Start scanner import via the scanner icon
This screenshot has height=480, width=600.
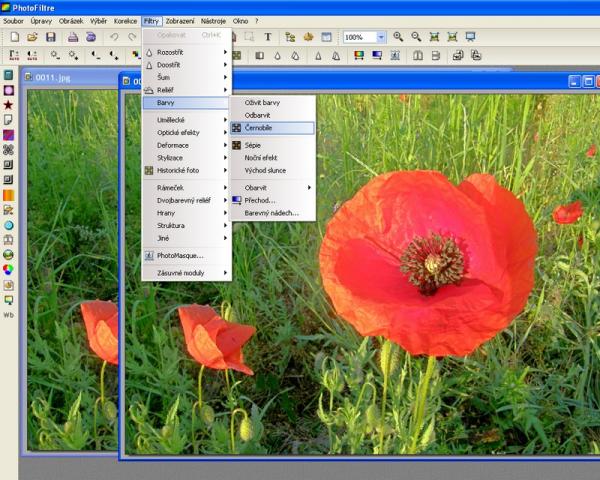click(x=91, y=37)
